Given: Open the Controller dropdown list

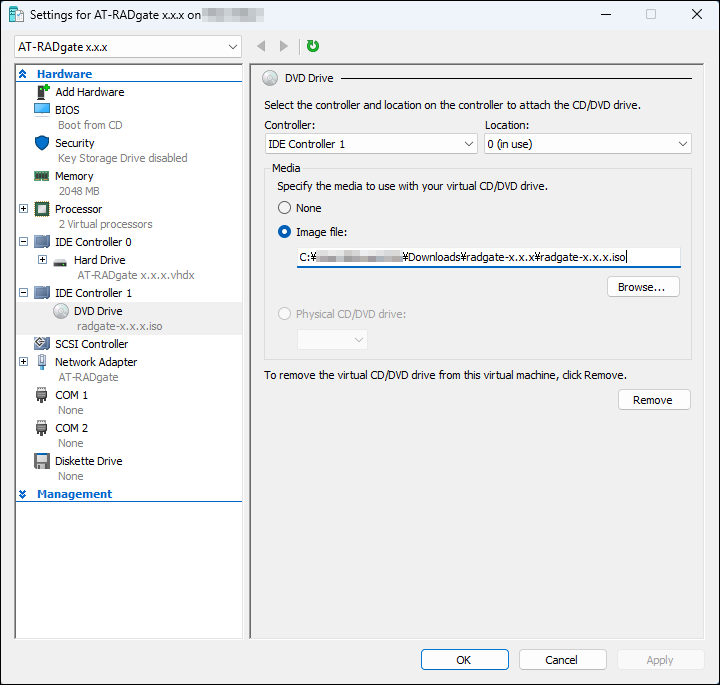Looking at the screenshot, I should coord(370,144).
